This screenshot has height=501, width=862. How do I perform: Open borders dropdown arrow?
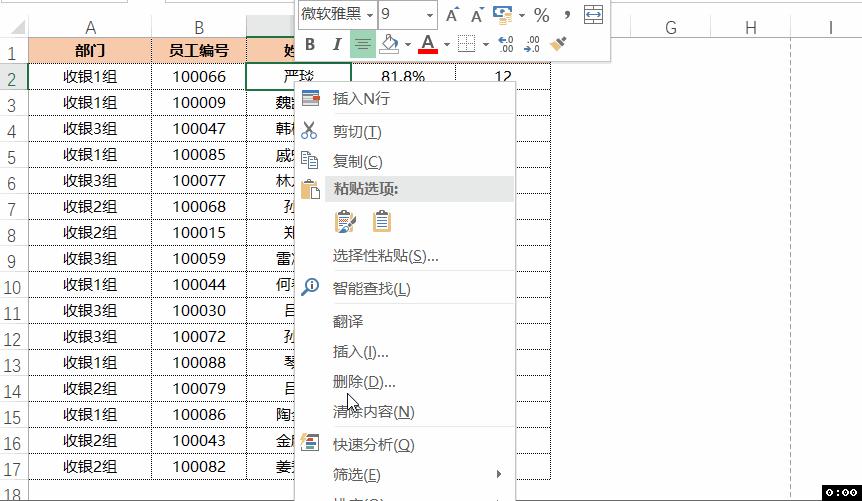(x=485, y=45)
